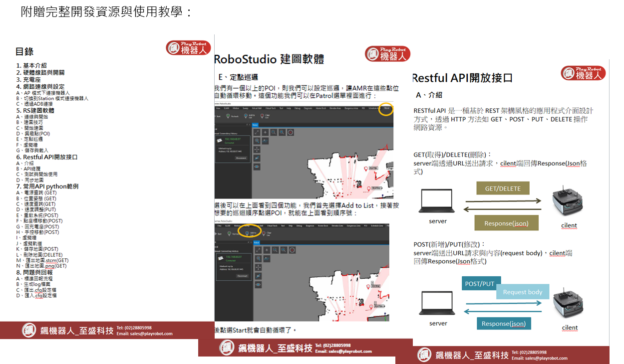Click the Patrol menu circled in yellow

(x=386, y=108)
